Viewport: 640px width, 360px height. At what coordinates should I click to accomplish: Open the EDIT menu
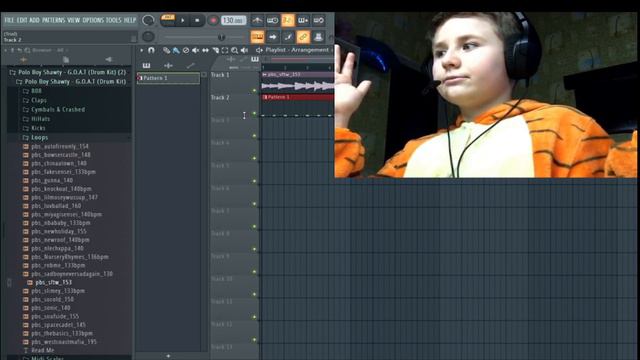click(22, 20)
